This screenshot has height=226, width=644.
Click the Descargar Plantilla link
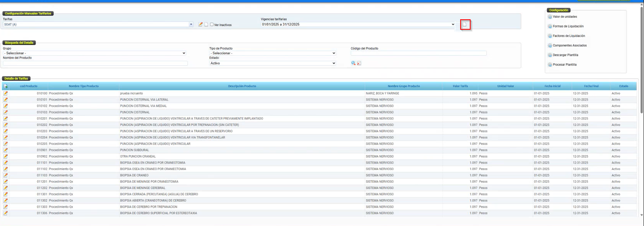click(x=565, y=55)
